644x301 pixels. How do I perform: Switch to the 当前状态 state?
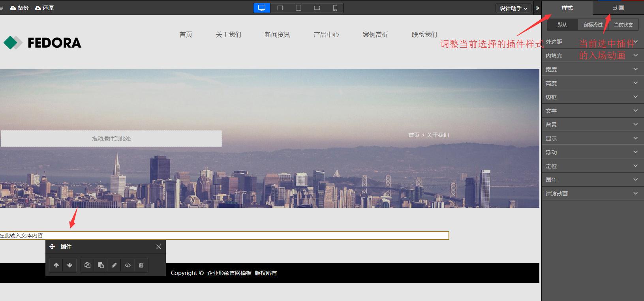coord(623,25)
